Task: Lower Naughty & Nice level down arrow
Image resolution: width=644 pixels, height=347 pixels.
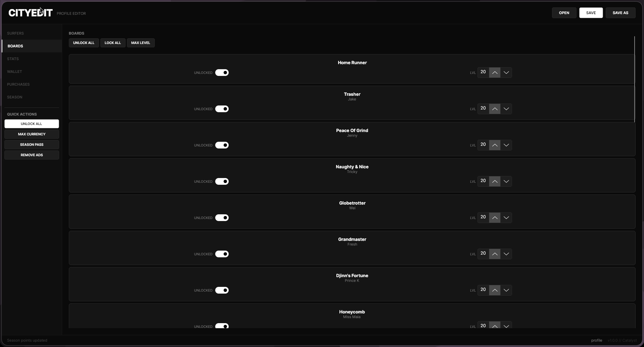Action: tap(506, 181)
